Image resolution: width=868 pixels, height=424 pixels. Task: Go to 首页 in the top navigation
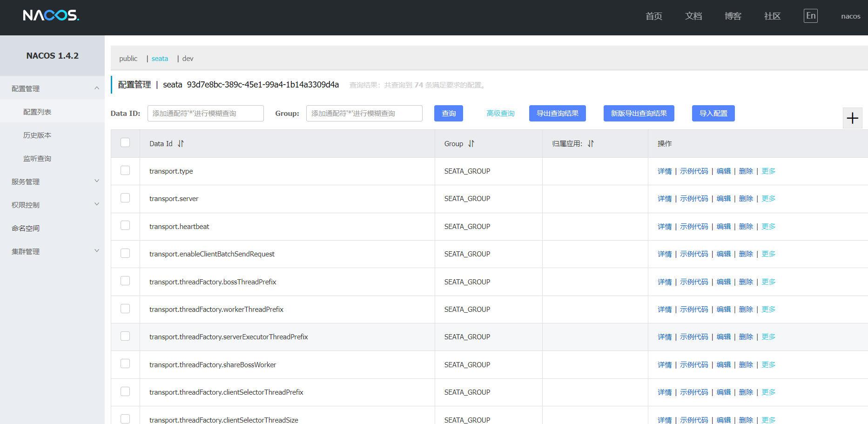click(654, 16)
